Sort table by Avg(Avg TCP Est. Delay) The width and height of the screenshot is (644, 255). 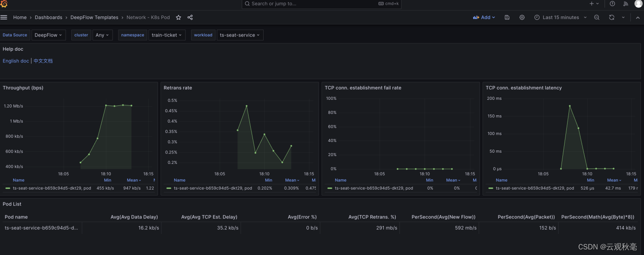[209, 217]
